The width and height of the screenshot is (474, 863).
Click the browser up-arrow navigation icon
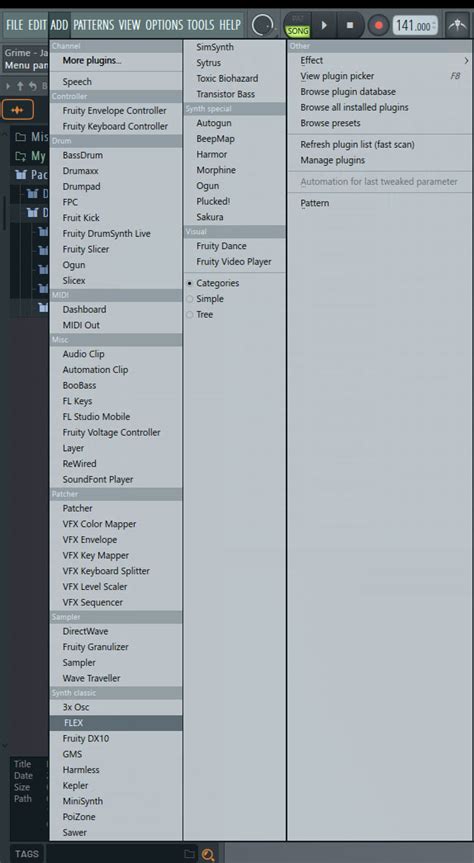click(x=20, y=86)
